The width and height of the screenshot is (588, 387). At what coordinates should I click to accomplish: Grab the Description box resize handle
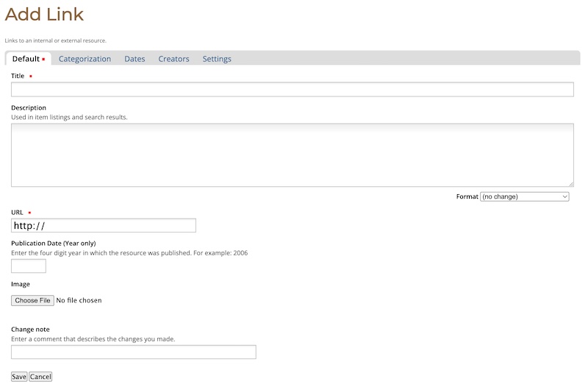[570, 183]
